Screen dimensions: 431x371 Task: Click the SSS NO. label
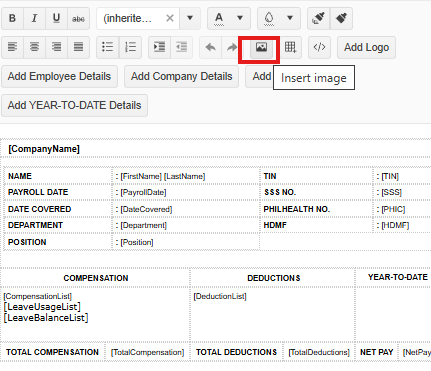(x=280, y=192)
